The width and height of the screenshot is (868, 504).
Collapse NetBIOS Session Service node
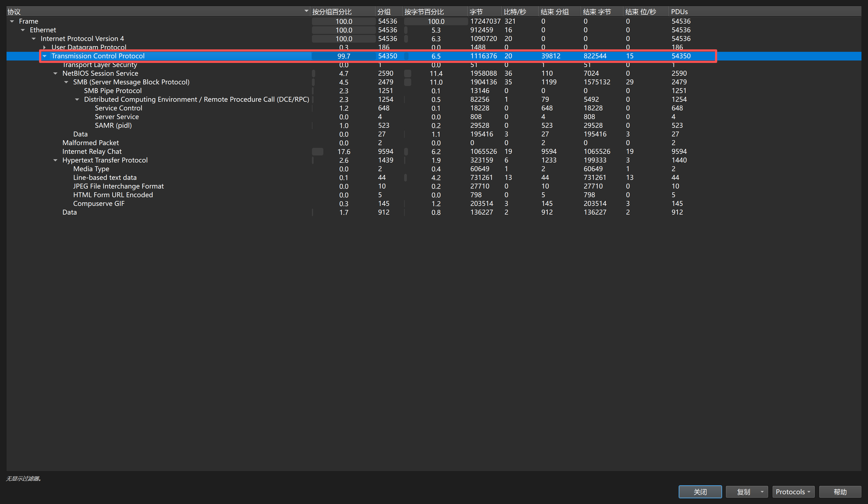(55, 74)
